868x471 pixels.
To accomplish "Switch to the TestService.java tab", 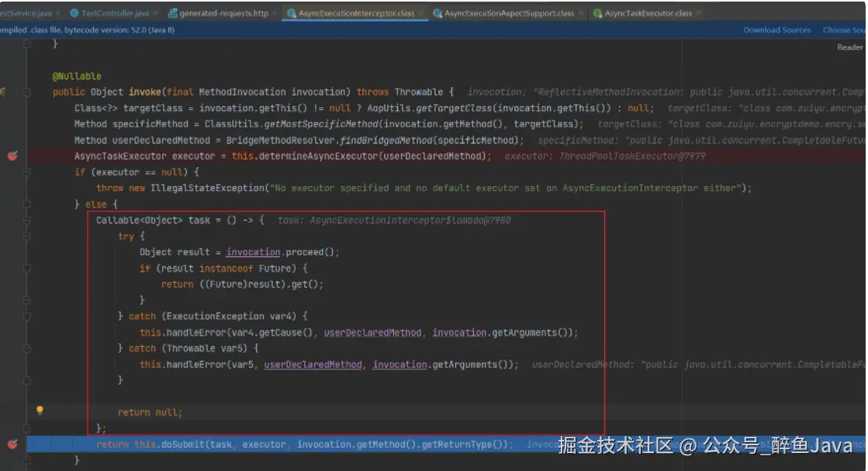I will [x=26, y=12].
